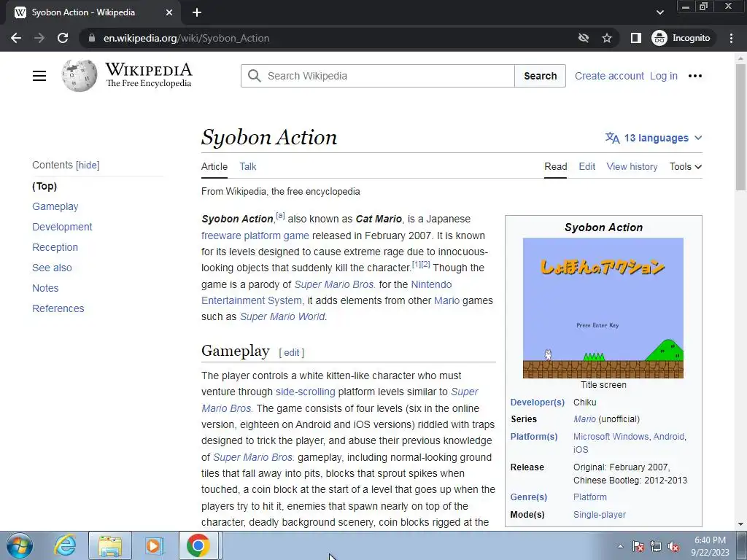The width and height of the screenshot is (747, 560).
Task: Close the Syobon Action tab
Action: tap(169, 12)
